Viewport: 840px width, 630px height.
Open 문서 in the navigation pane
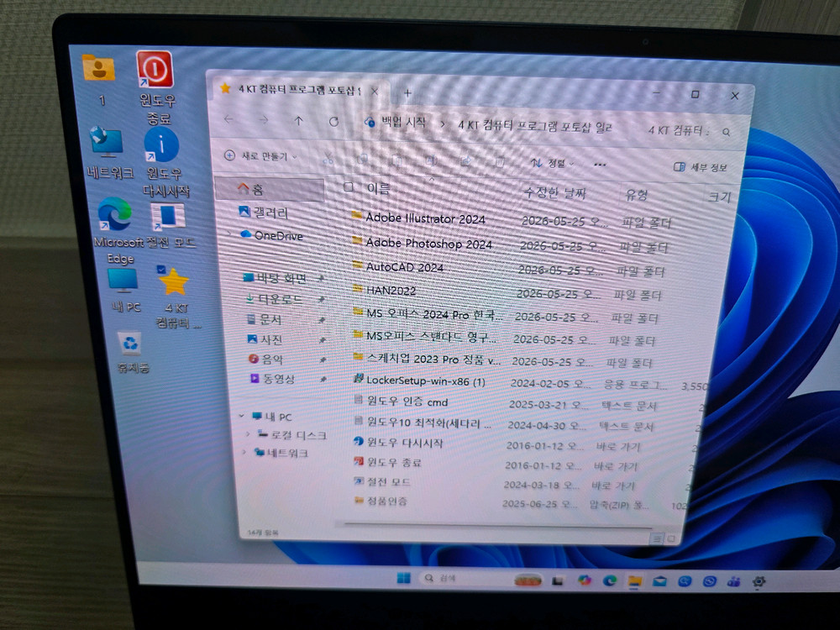264,319
